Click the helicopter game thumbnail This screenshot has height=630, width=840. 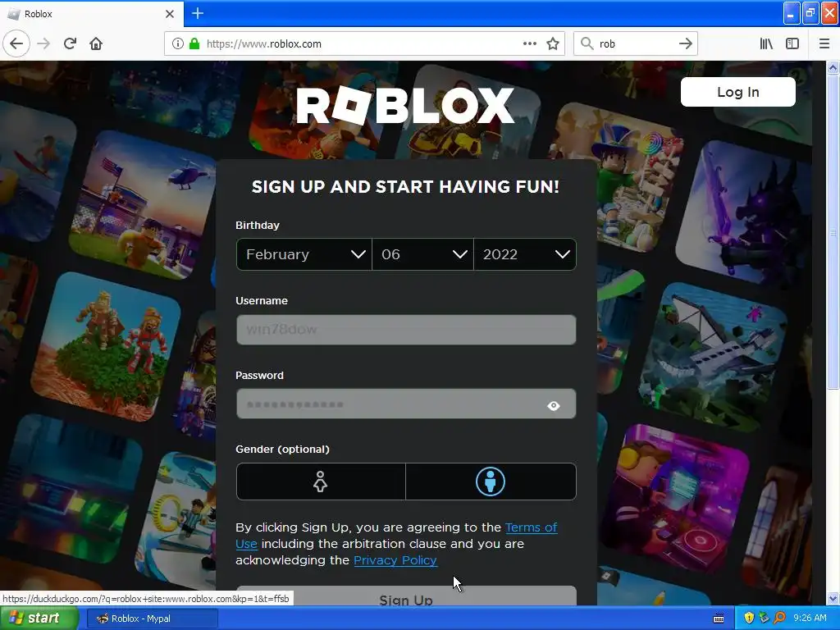[x=143, y=204]
